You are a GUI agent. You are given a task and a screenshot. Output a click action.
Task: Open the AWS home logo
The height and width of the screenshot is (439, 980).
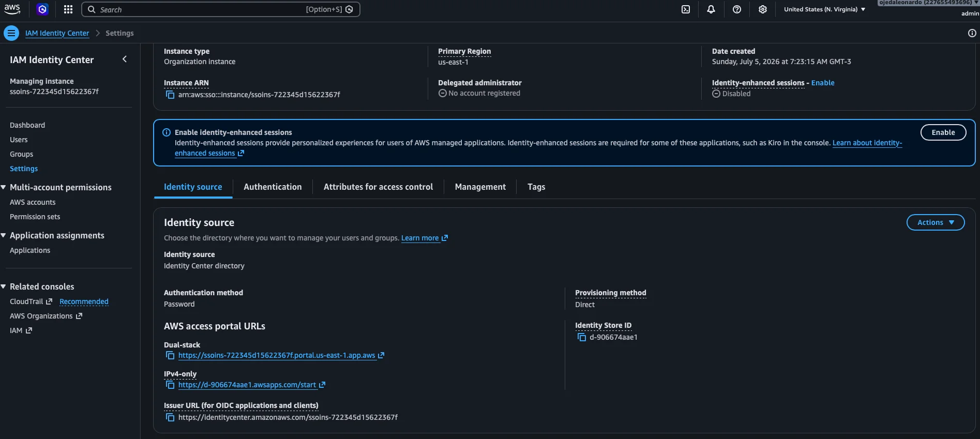coord(12,9)
